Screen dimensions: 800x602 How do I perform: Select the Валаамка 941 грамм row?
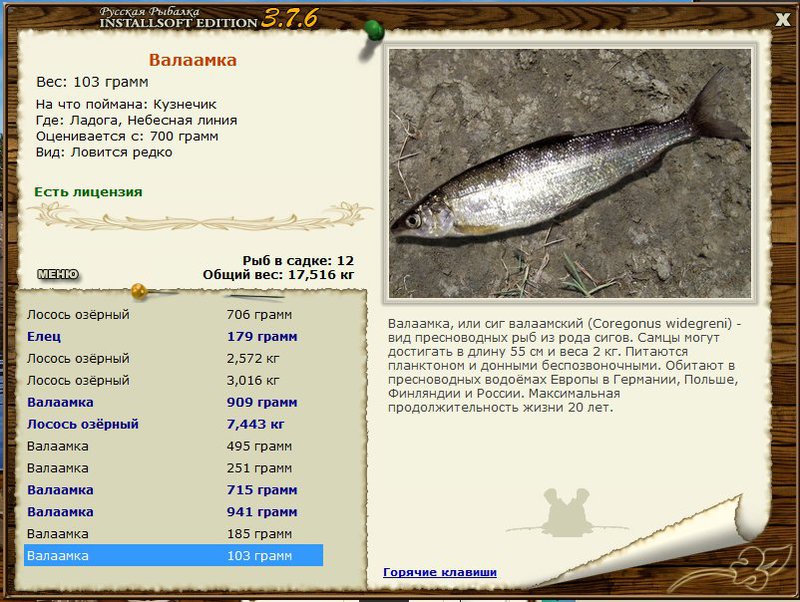pyautogui.click(x=173, y=512)
